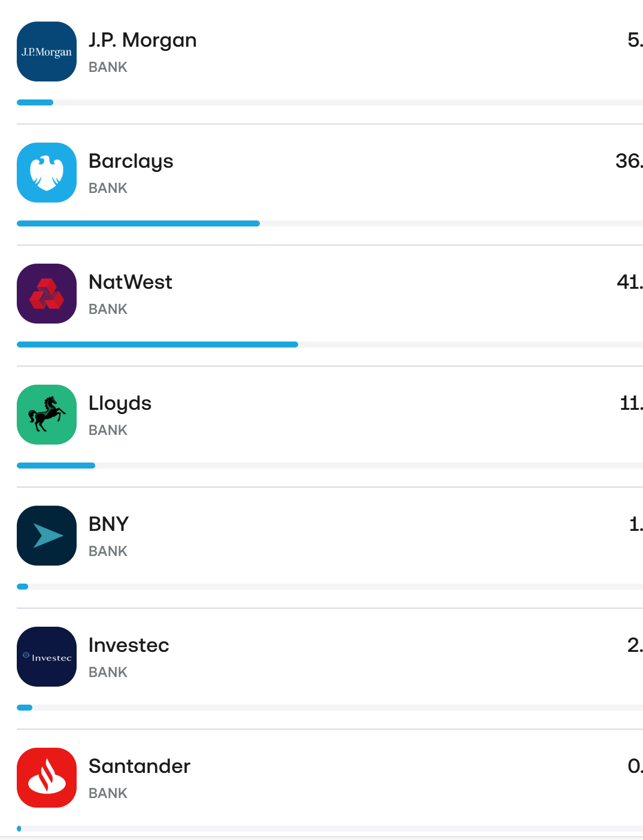This screenshot has height=840, width=643.
Task: Open the Santander bank name
Action: (139, 766)
